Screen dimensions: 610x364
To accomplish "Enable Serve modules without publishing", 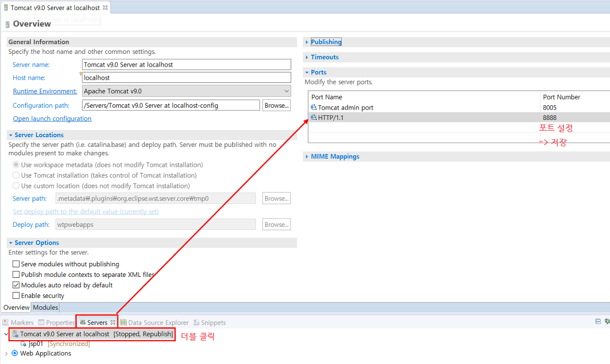I will tap(16, 264).
